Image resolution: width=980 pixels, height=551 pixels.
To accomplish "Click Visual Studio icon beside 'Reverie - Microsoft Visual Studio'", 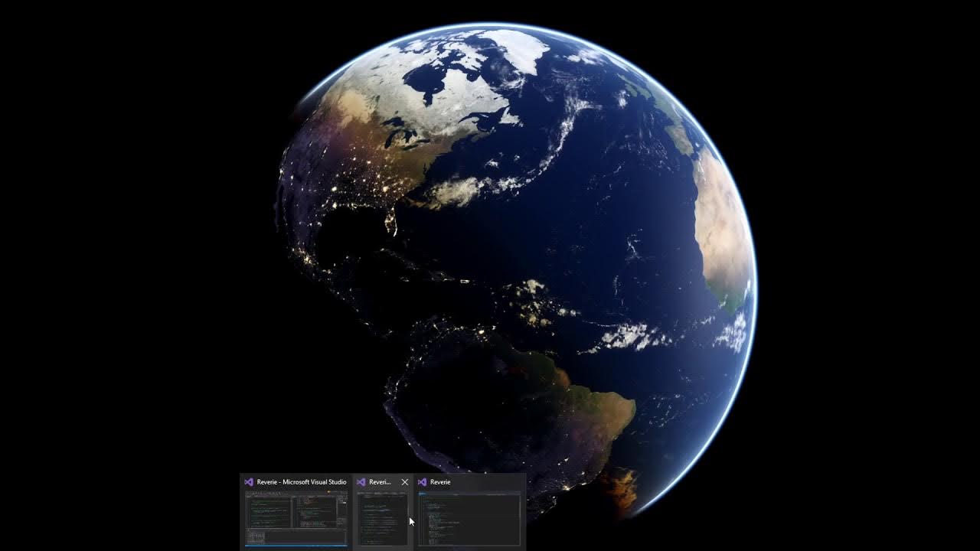I will [x=249, y=482].
